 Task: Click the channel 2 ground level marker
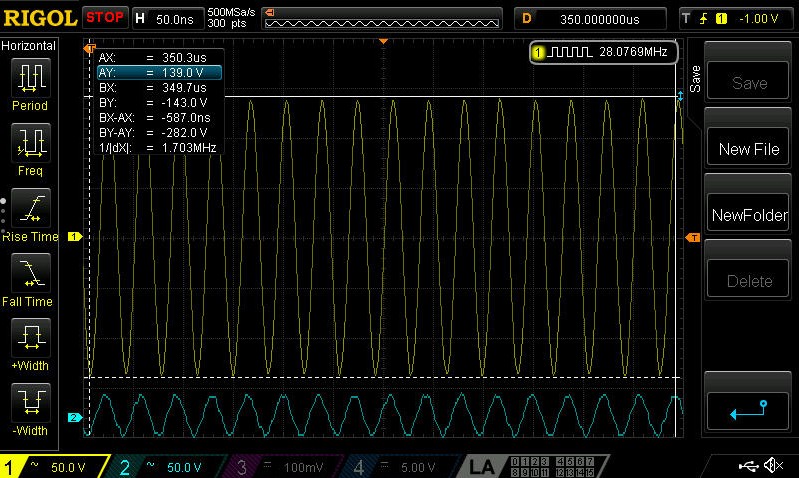(x=75, y=417)
